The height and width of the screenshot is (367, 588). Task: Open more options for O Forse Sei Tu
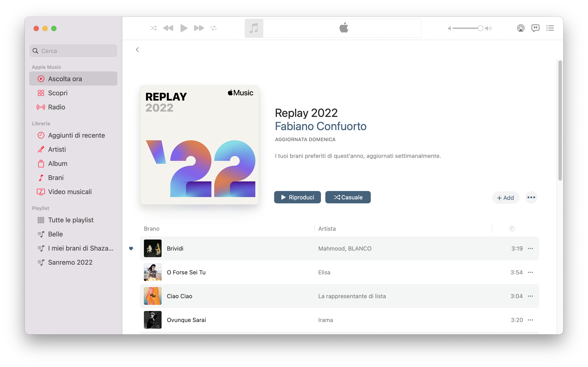[530, 272]
